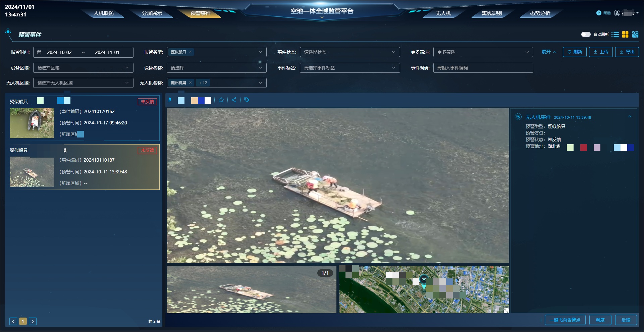The height and width of the screenshot is (332, 644).
Task: Click the 一键飞向告警点 button
Action: [x=565, y=320]
